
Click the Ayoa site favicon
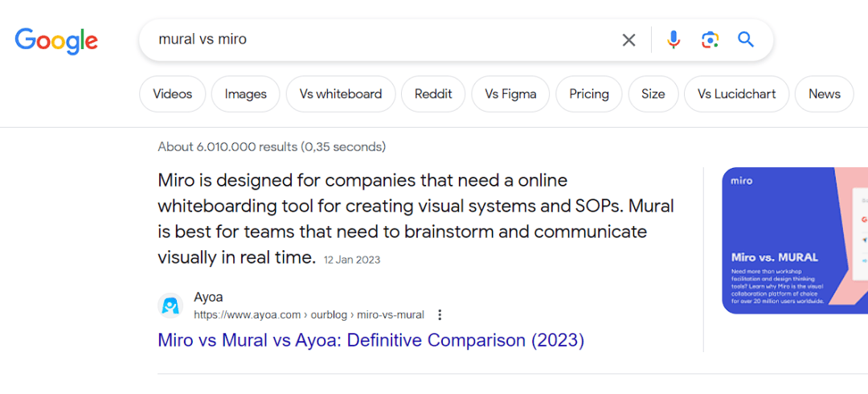[170, 306]
